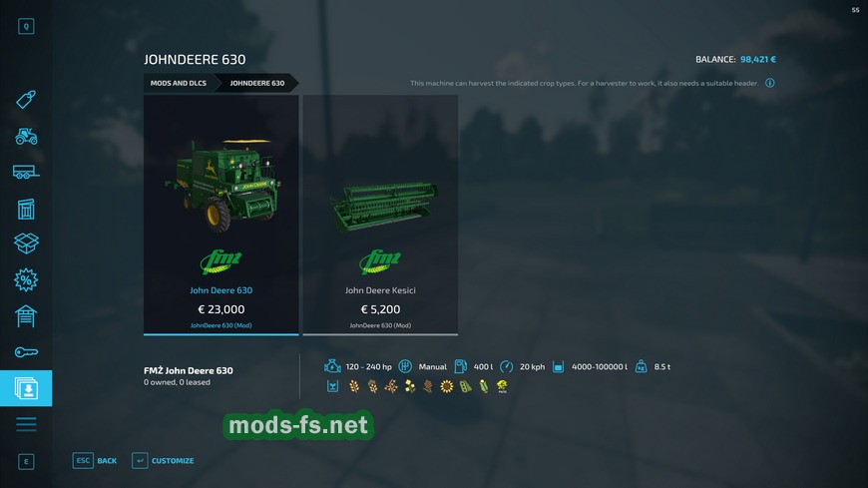Open the percent sales category icon
The height and width of the screenshot is (488, 868).
tap(26, 279)
